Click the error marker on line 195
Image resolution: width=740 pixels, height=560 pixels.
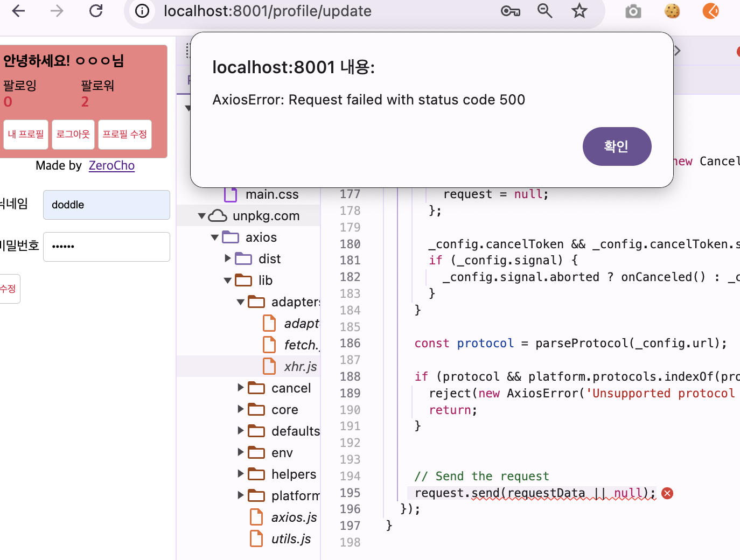(x=667, y=493)
